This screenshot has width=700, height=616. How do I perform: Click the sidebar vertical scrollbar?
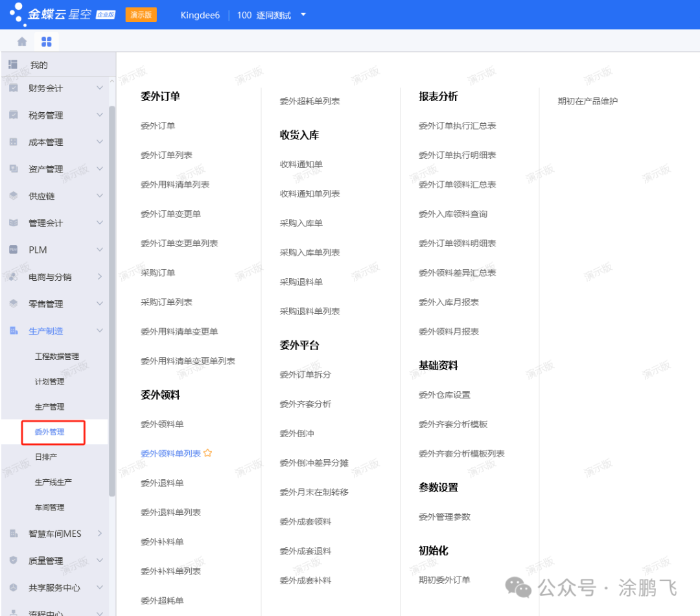[112, 298]
